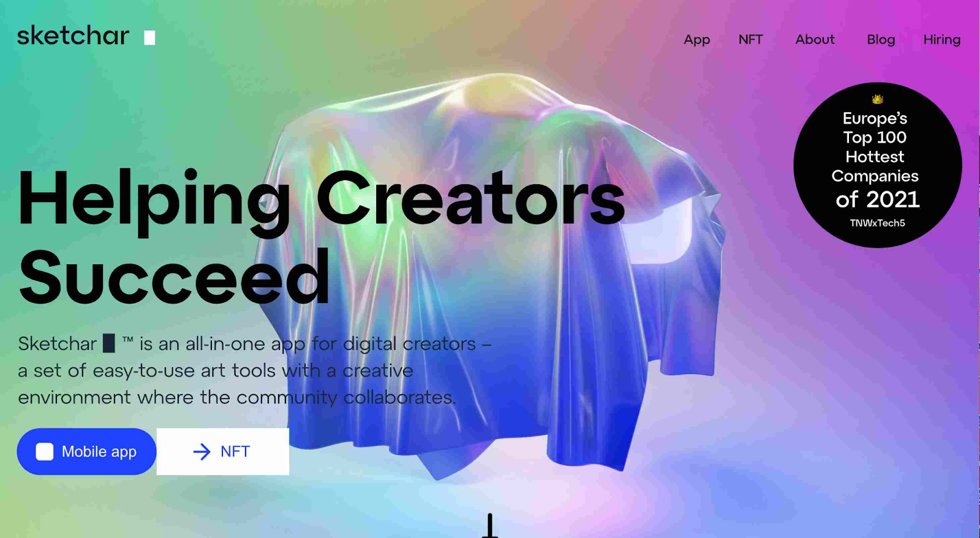Screen dimensions: 980x538
Task: Visit the Hiring page
Action: coord(941,40)
